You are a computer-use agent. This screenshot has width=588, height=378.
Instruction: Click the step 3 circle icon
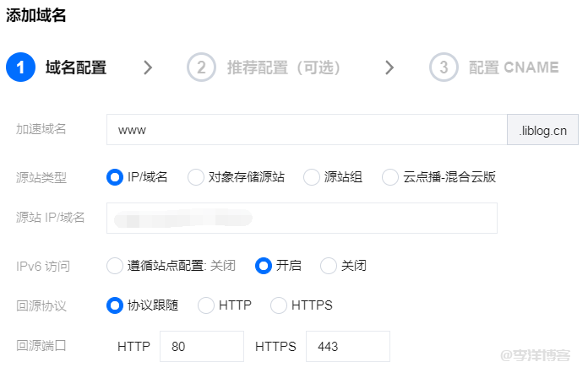444,67
